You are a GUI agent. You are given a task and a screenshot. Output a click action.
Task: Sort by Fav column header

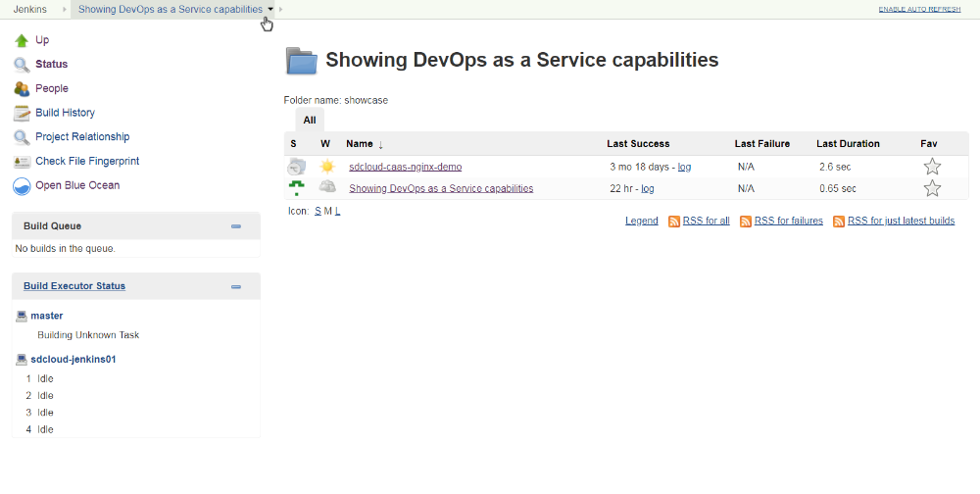[x=929, y=144]
